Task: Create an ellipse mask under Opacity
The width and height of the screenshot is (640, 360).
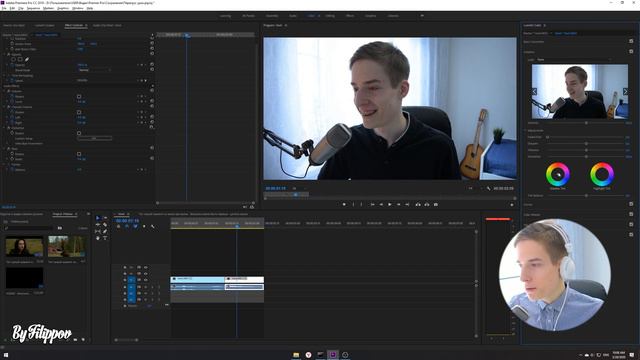Action: [x=13, y=59]
